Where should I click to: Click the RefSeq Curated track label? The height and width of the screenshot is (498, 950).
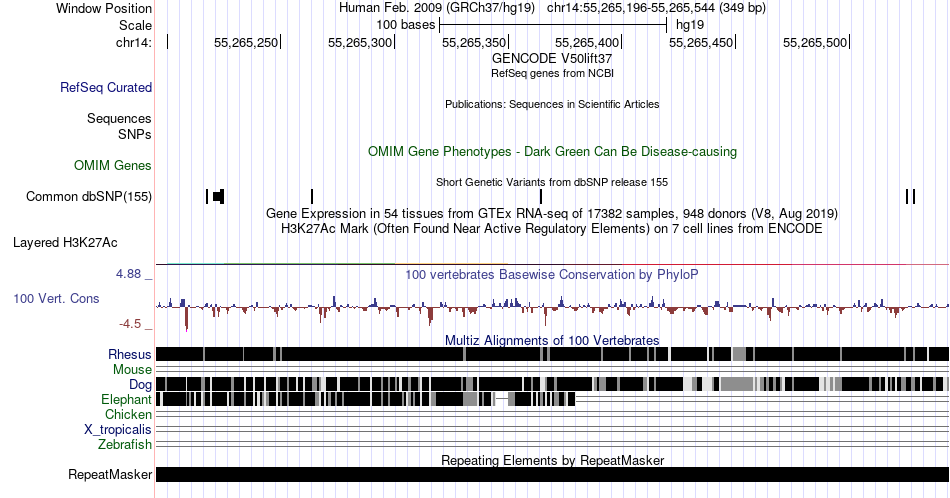tap(105, 87)
